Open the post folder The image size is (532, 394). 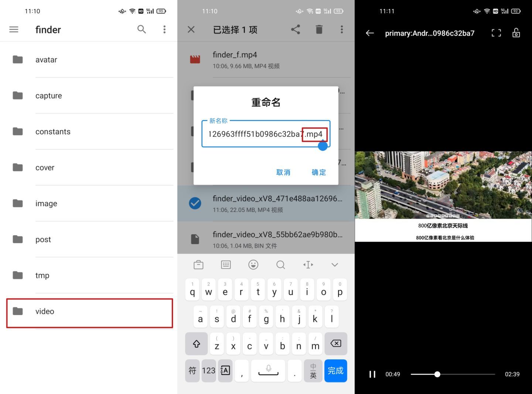(x=89, y=239)
